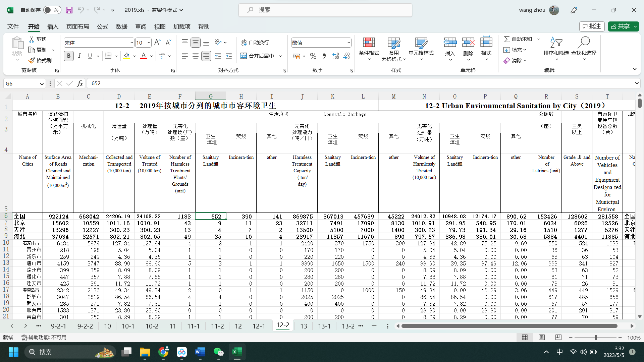644x362 pixels.
Task: Switch to sheet tab 13-1
Action: click(x=324, y=326)
